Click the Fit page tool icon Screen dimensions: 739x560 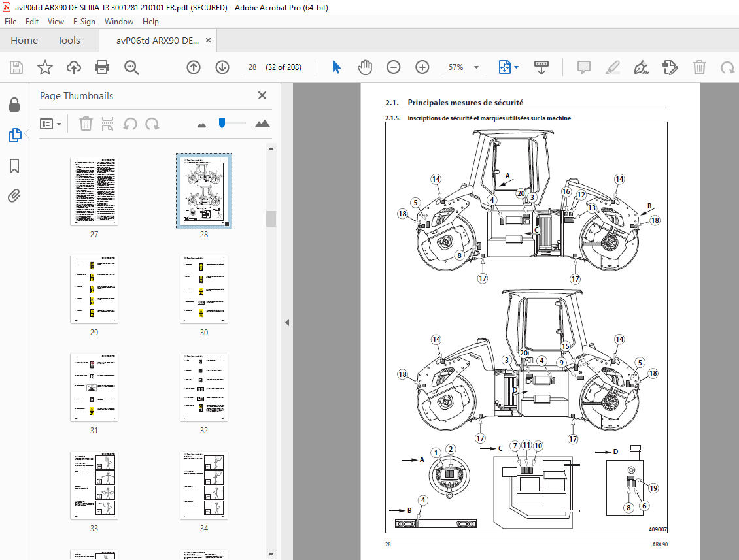[504, 67]
